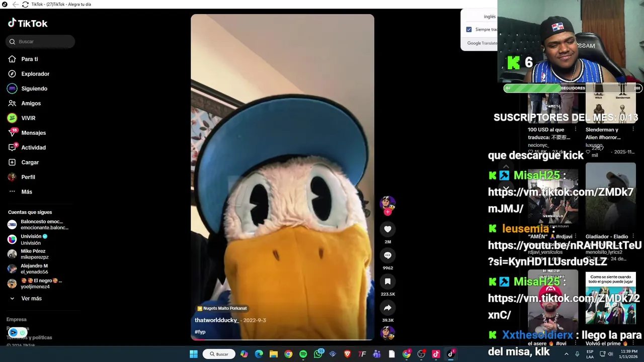The height and width of the screenshot is (362, 644).
Task: Open WhatsApp from the taskbar
Action: click(x=318, y=354)
